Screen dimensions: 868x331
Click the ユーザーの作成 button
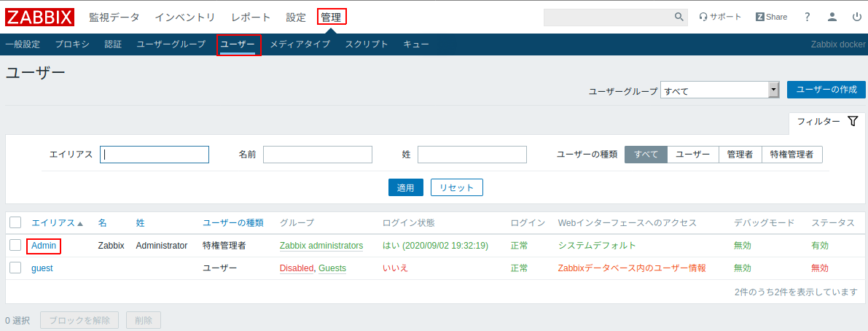click(826, 89)
